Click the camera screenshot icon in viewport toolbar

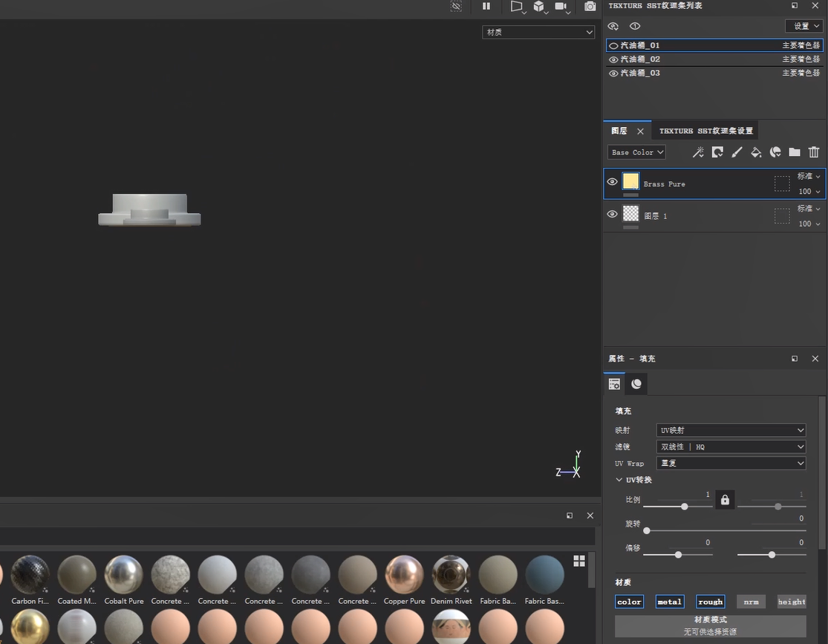point(590,7)
